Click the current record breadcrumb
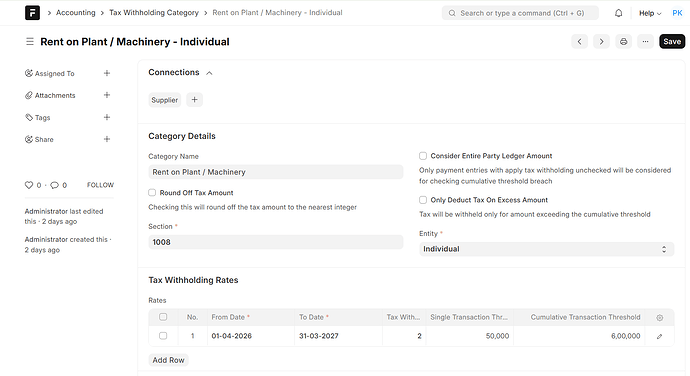The image size is (690, 376). click(277, 13)
